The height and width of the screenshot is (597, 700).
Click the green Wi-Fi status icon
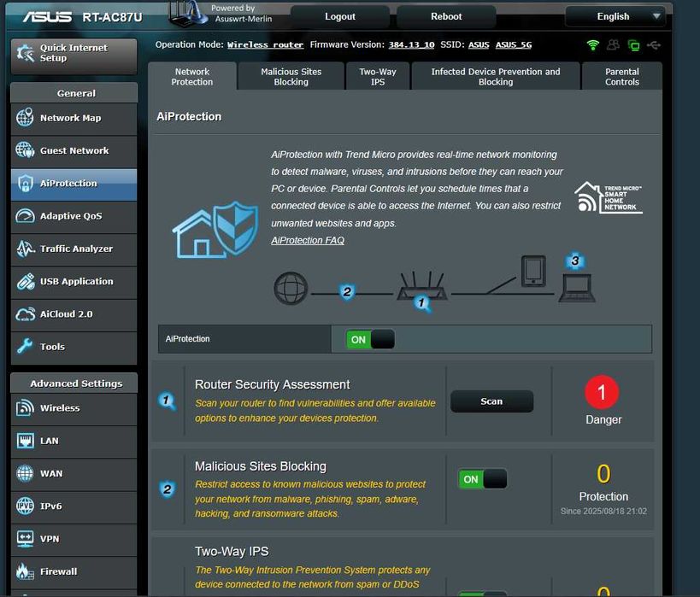[593, 45]
